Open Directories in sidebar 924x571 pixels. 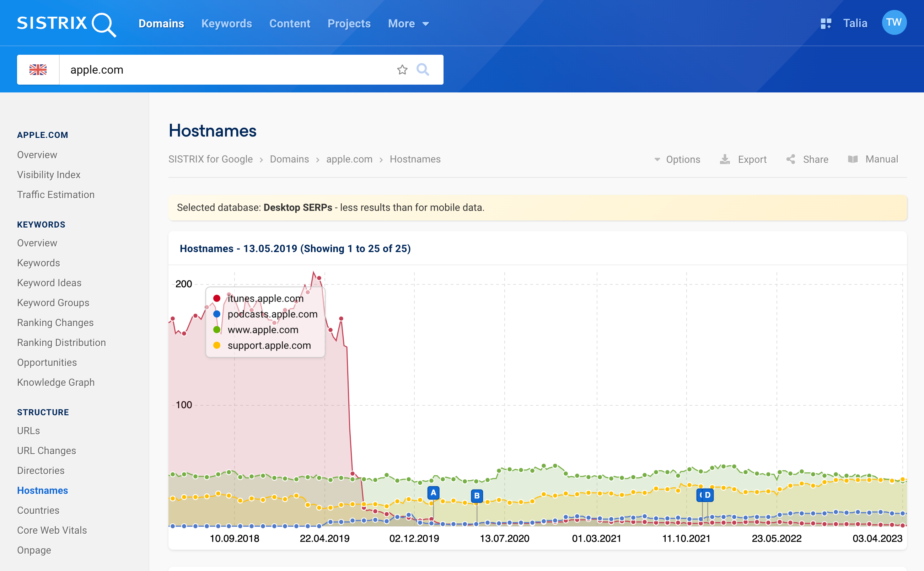(41, 470)
